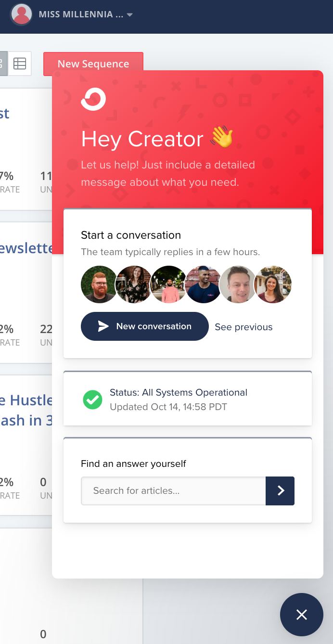Create a New Sequence

click(x=93, y=63)
